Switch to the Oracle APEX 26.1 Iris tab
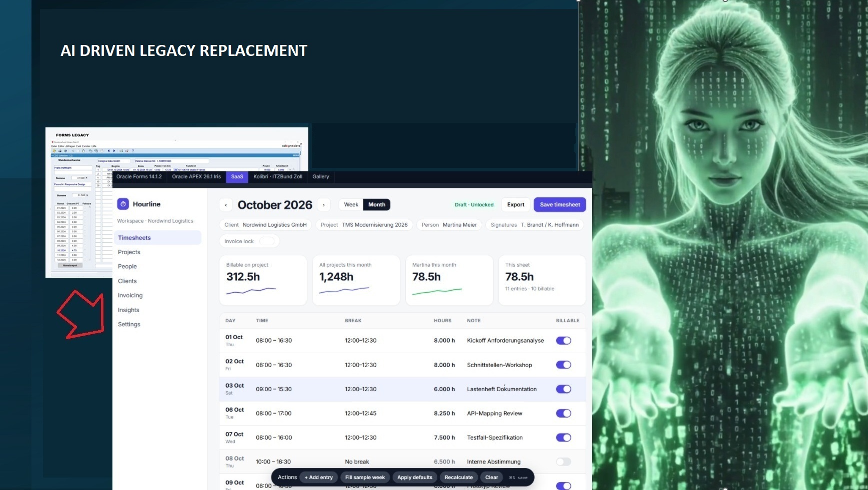868x490 pixels. click(x=196, y=177)
